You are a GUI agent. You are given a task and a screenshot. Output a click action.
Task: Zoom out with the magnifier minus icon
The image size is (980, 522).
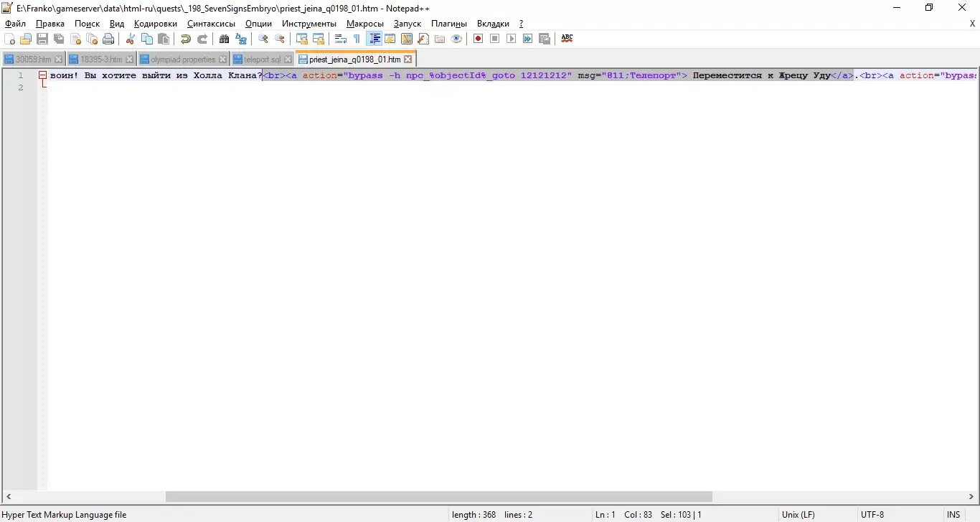(280, 39)
